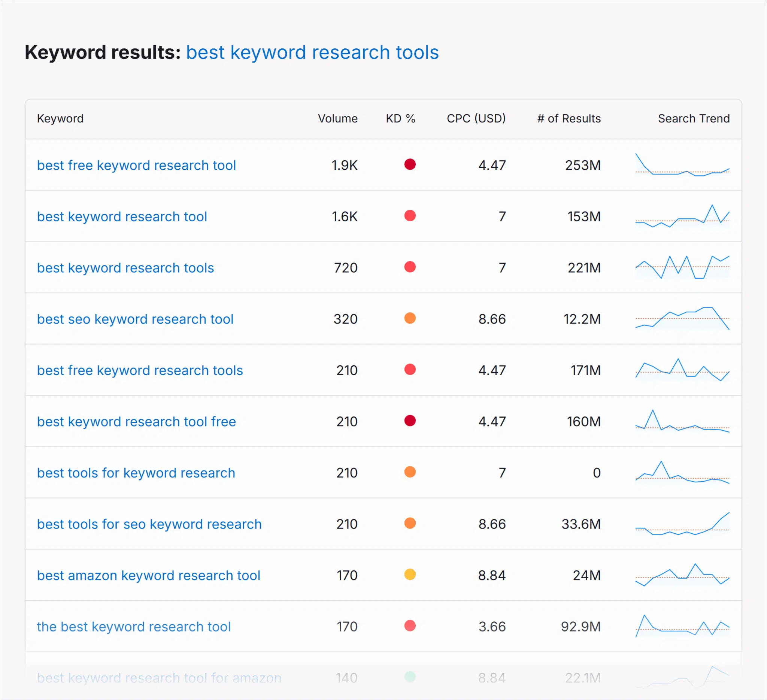Open keyword 'best free keyword research tools'
The image size is (767, 700).
pyautogui.click(x=140, y=370)
